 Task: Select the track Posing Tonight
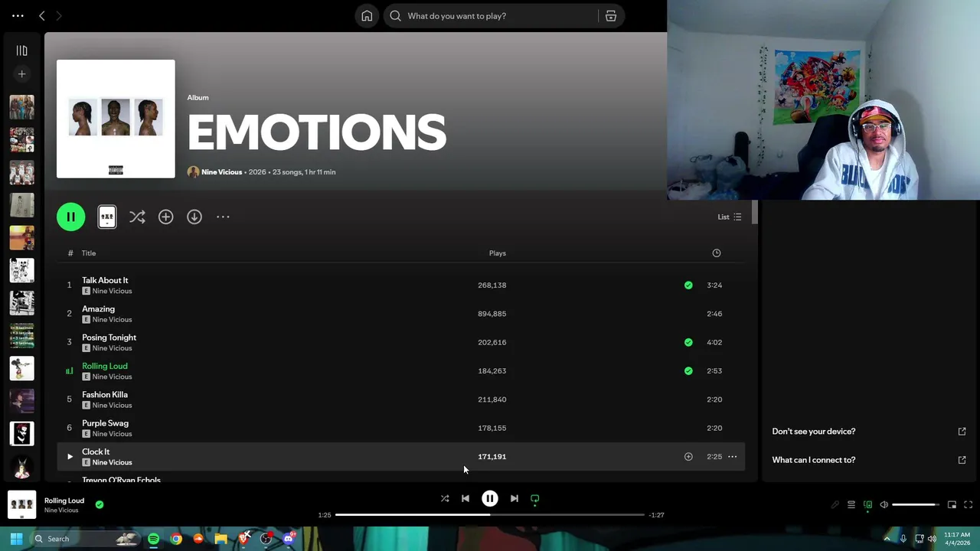109,337
